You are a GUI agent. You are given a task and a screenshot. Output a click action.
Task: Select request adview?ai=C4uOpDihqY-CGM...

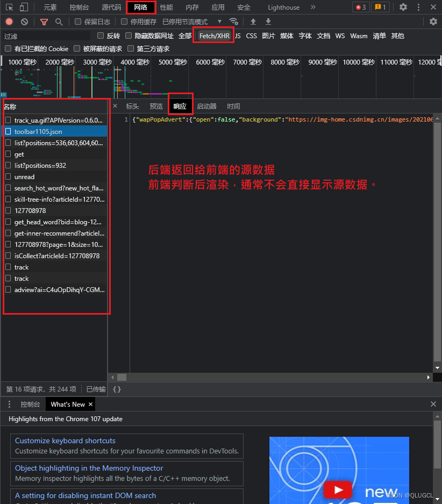coord(55,290)
